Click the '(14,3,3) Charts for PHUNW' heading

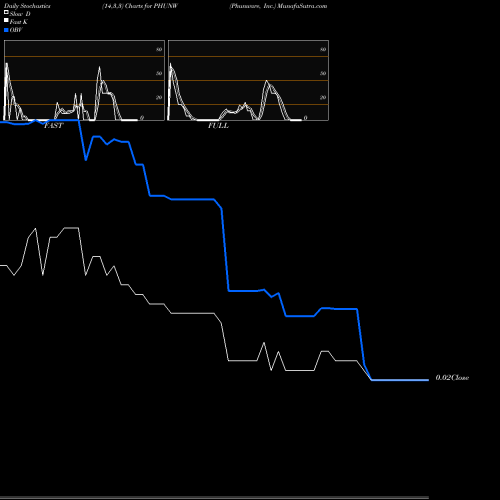140,6
